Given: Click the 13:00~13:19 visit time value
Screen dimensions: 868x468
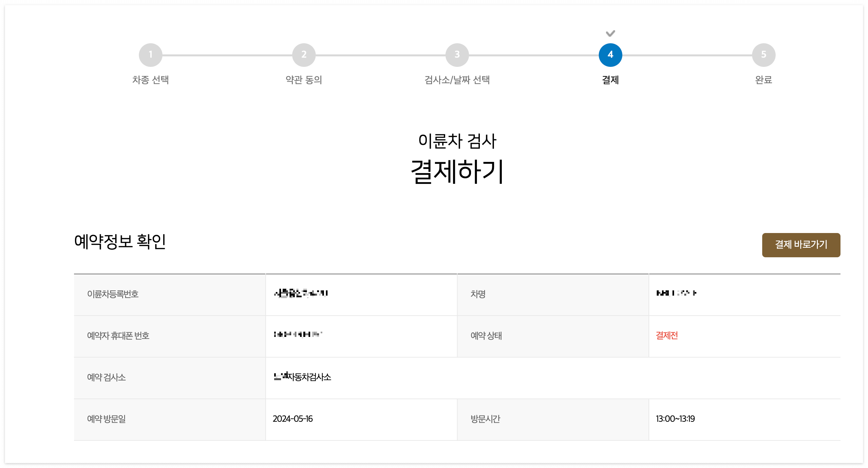Looking at the screenshot, I should tap(675, 419).
